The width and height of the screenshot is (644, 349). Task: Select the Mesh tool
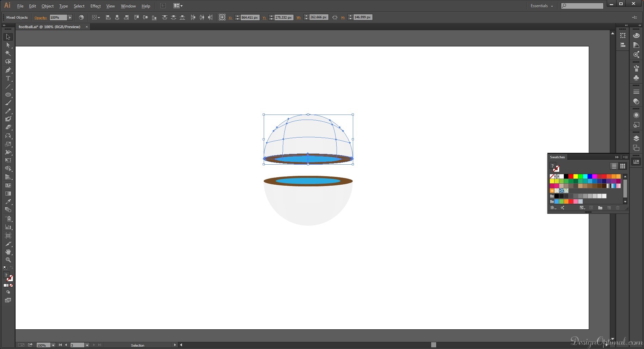[x=8, y=185]
